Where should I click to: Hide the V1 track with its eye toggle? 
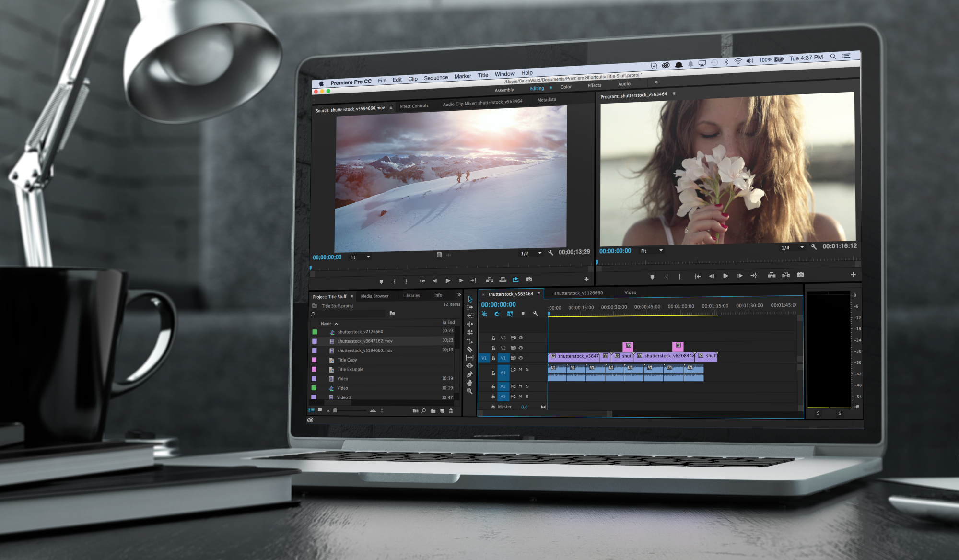coord(520,358)
